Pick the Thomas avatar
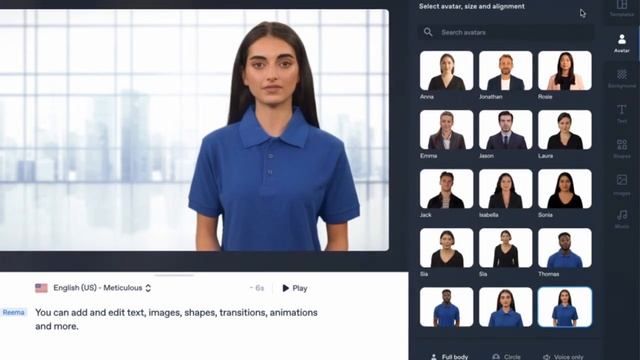Viewport: 640px width, 360px height. click(565, 248)
